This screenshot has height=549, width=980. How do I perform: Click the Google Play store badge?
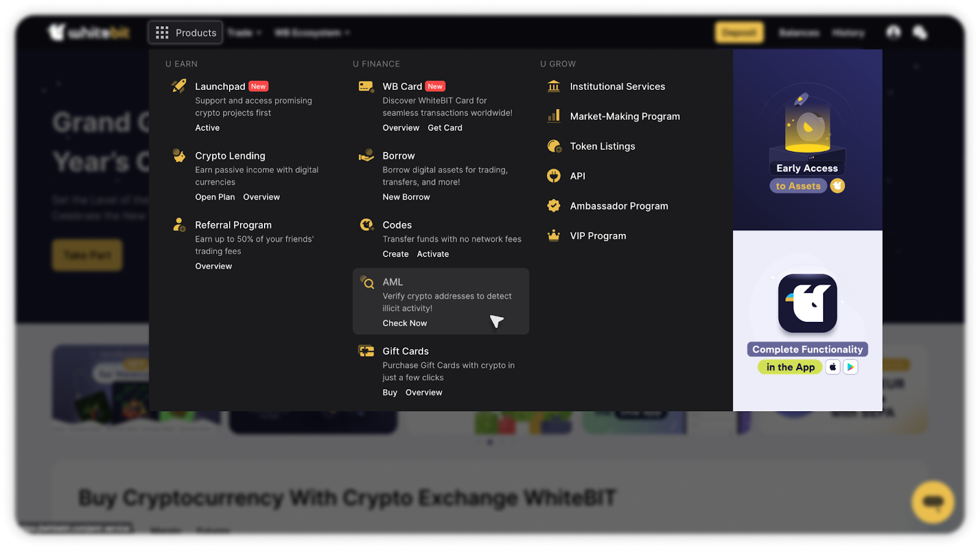tap(851, 367)
